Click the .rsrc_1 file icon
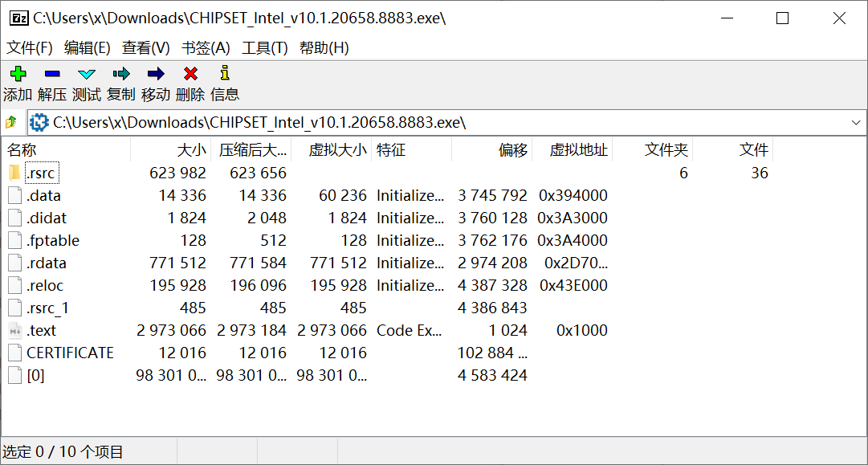 (x=15, y=308)
